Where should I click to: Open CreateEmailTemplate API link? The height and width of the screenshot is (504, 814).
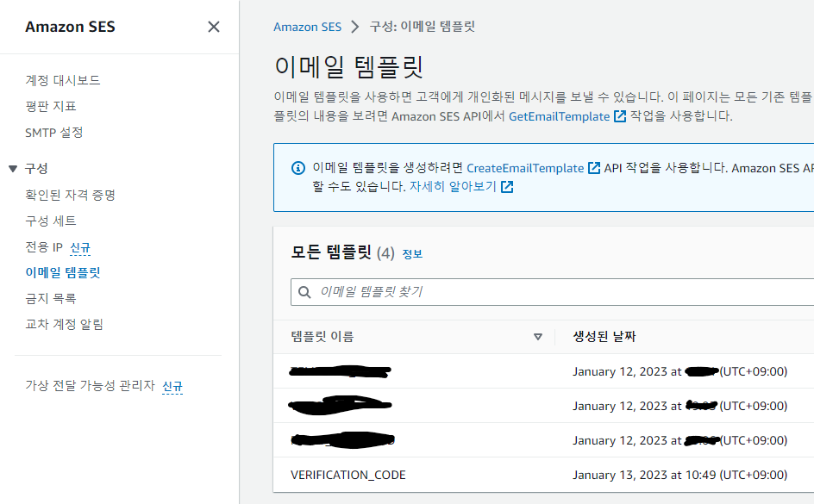[525, 168]
